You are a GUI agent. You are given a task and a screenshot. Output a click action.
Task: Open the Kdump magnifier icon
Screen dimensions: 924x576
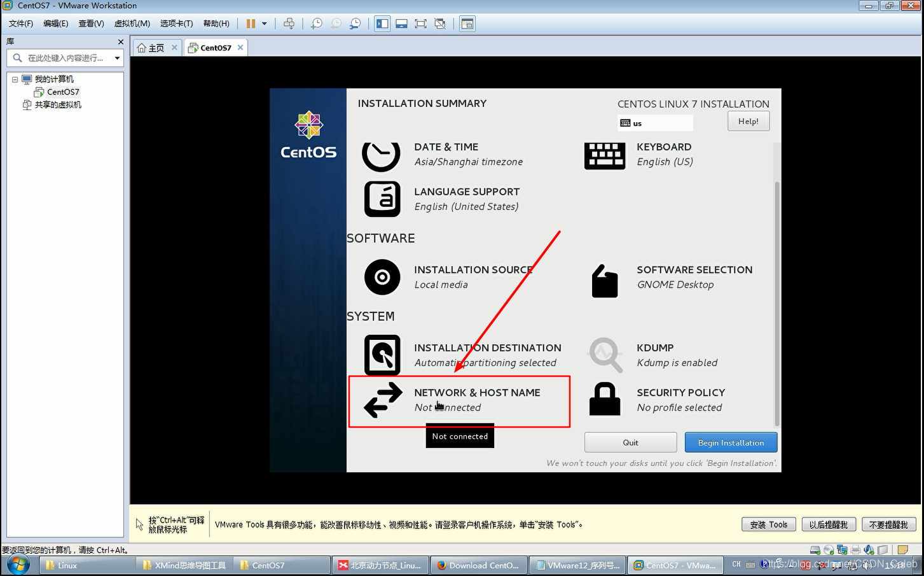[605, 355]
